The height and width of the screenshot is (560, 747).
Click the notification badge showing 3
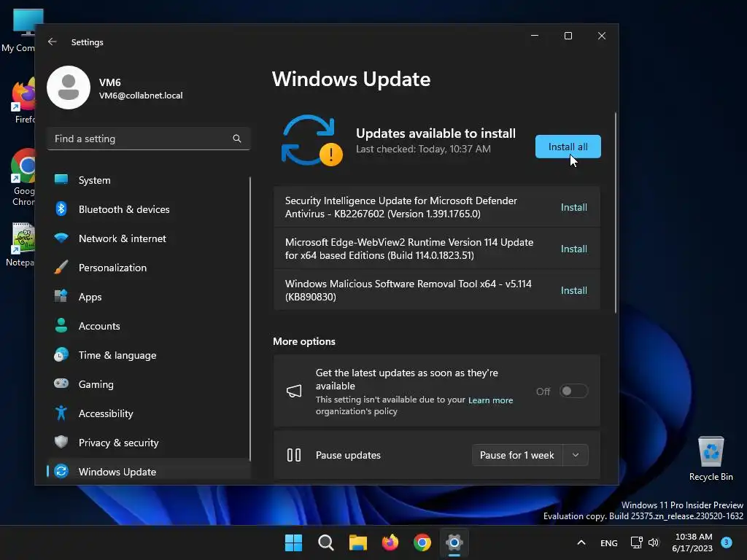tap(726, 542)
